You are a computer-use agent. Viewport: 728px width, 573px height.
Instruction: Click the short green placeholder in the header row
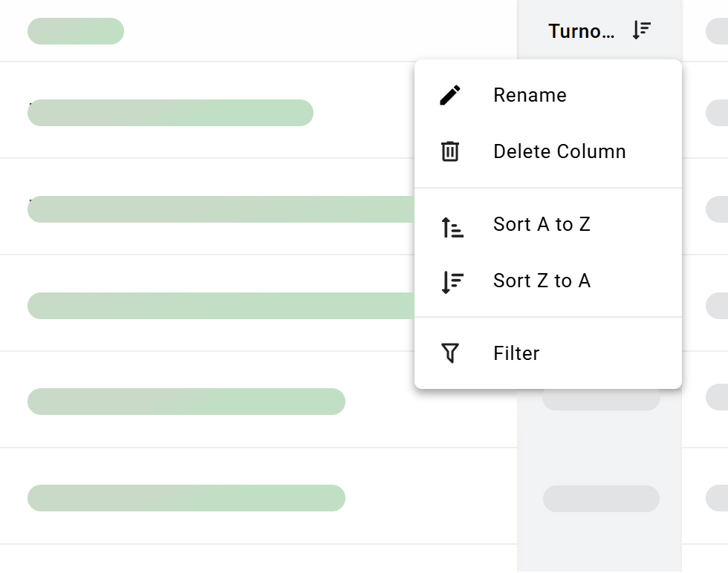click(x=75, y=31)
